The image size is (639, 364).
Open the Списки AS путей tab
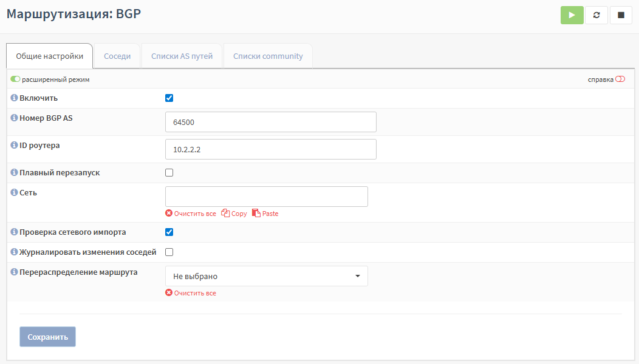point(182,56)
